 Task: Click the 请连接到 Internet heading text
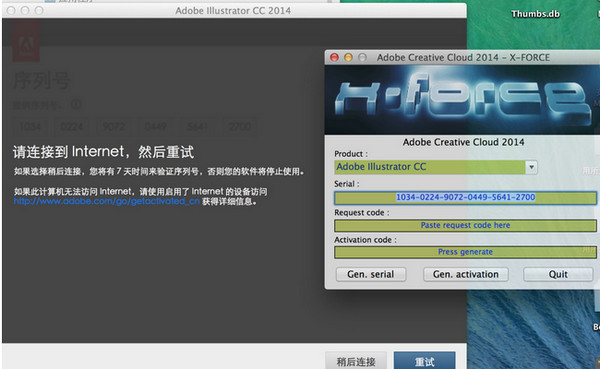[103, 152]
